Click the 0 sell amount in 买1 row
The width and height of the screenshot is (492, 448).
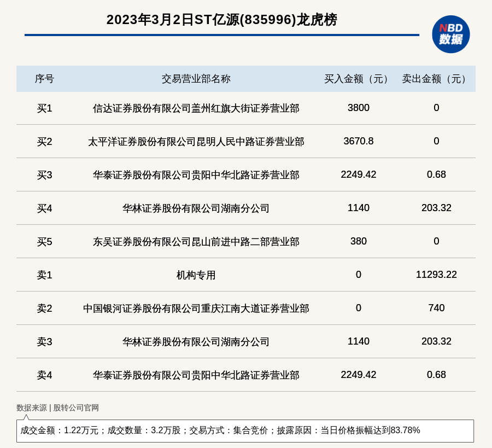436,108
